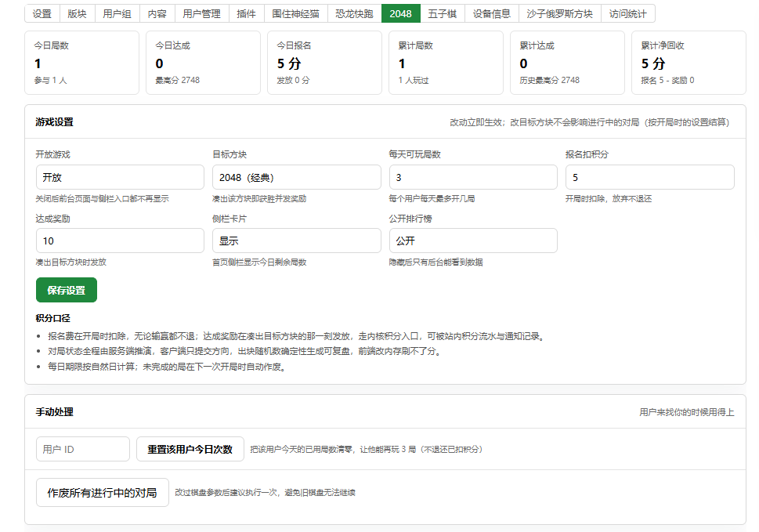Click the 今日局数 stat card
This screenshot has height=532, width=759.
81,63
